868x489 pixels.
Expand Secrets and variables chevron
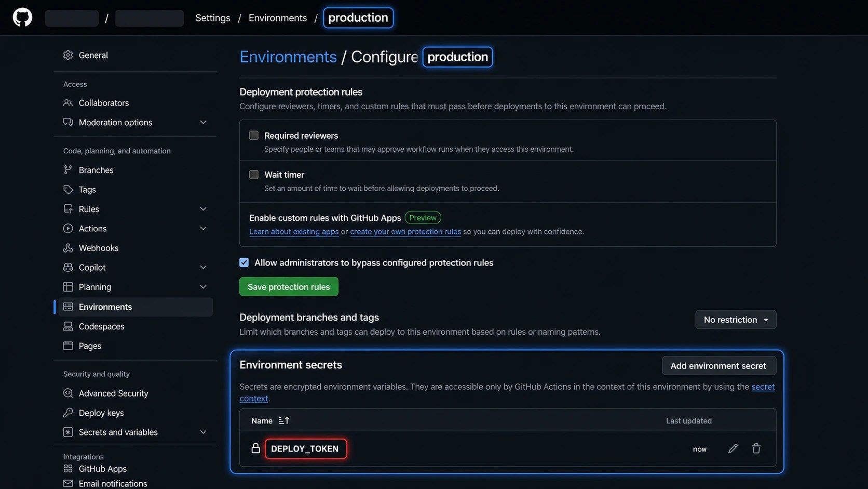coord(204,432)
